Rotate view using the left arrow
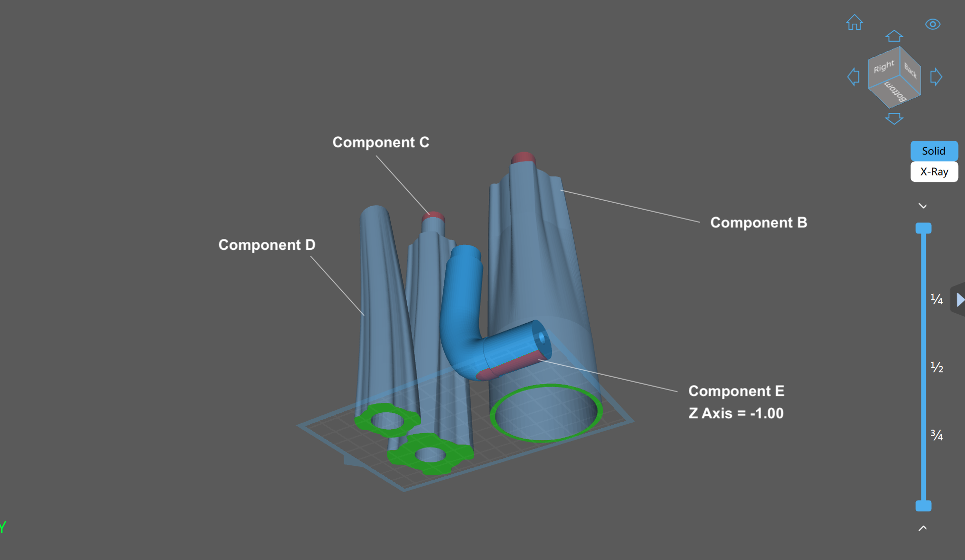 [x=852, y=77]
